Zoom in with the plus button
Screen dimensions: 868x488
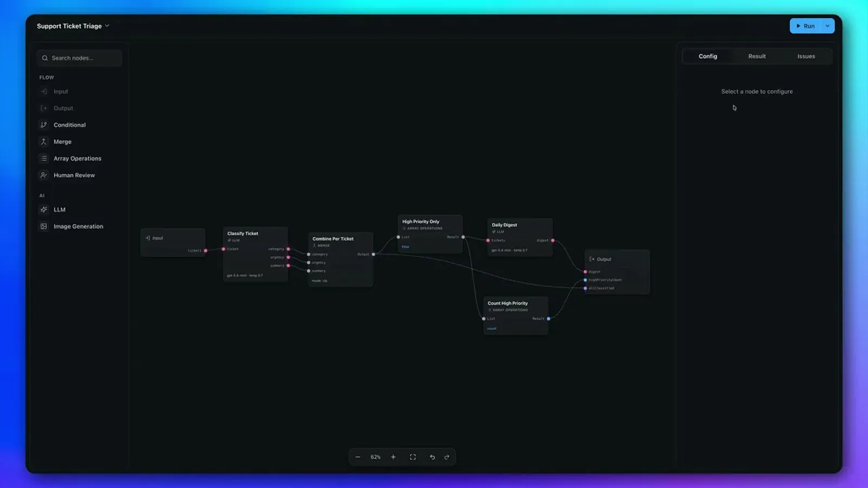[393, 457]
